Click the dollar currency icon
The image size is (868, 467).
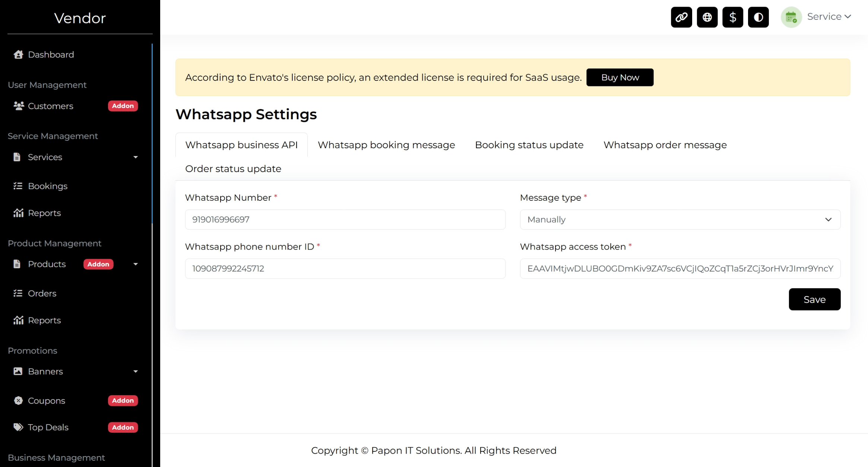(732, 17)
